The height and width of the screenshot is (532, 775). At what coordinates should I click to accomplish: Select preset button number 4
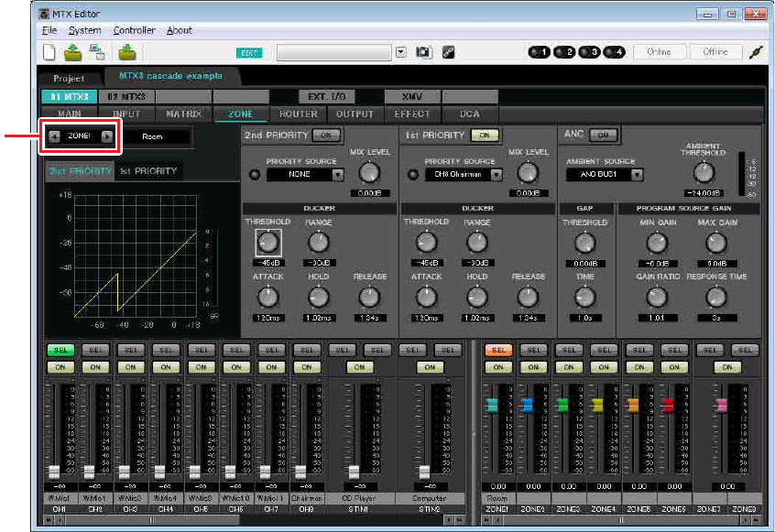coord(615,52)
